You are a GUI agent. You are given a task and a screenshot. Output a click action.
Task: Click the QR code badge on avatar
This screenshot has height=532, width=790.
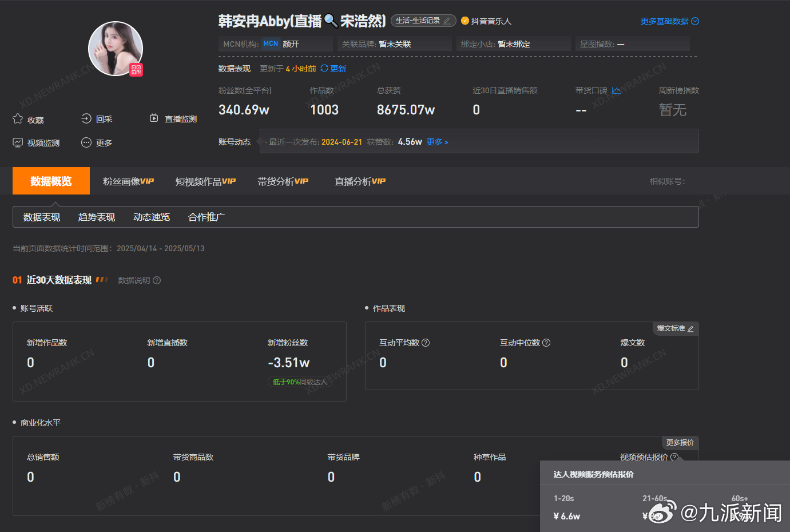click(x=136, y=70)
